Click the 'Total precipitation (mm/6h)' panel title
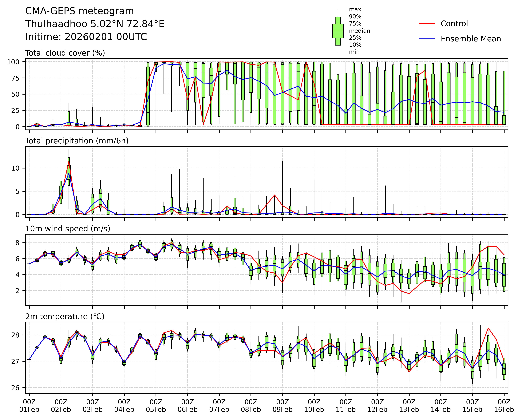Image resolution: width=521 pixels, height=420 pixels. (x=77, y=141)
